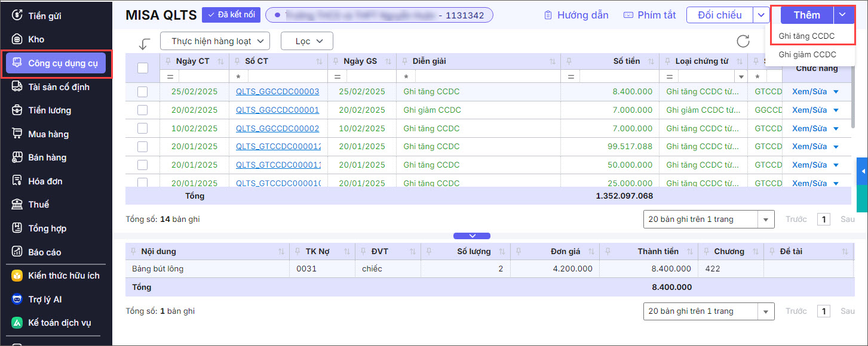Open upper table records-per-page dropdown

point(766,220)
